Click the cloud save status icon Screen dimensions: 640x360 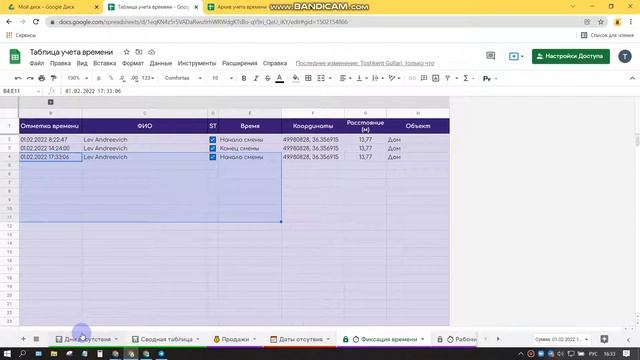(151, 52)
